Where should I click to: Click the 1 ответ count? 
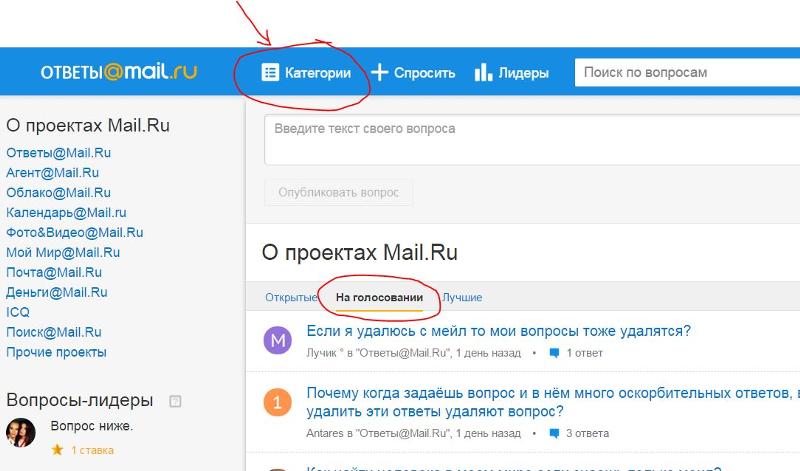click(x=584, y=353)
